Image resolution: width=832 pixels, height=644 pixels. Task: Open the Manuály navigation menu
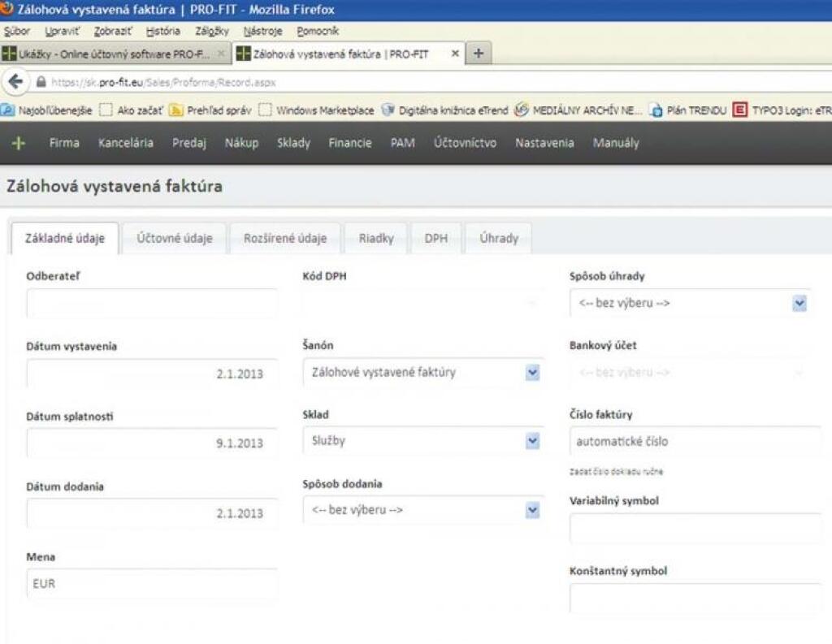[x=616, y=143]
